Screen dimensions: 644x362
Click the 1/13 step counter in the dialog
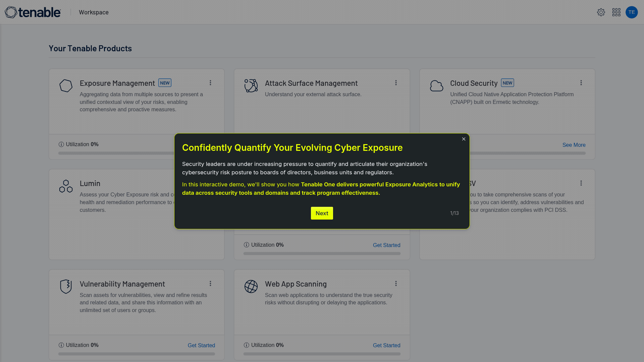(x=454, y=213)
